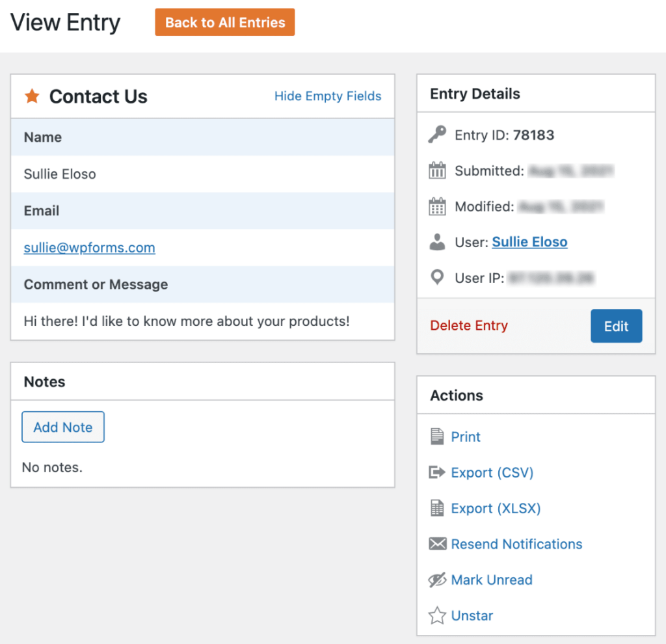The width and height of the screenshot is (666, 644).
Task: Click the location pin icon beside User IP
Action: 438,277
